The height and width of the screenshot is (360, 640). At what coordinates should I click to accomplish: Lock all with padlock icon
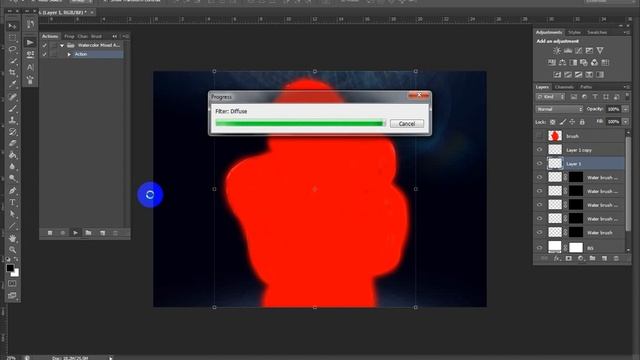tap(582, 122)
